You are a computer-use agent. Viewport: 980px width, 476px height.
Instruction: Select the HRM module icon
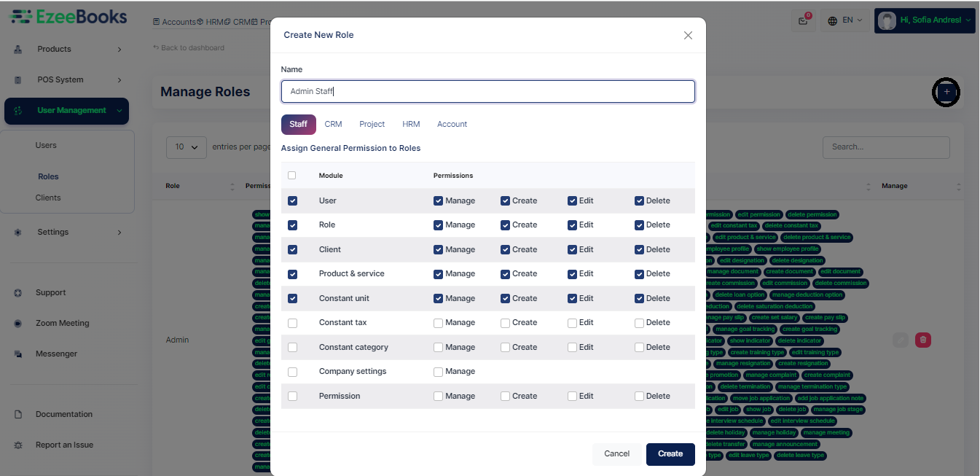[x=200, y=23]
